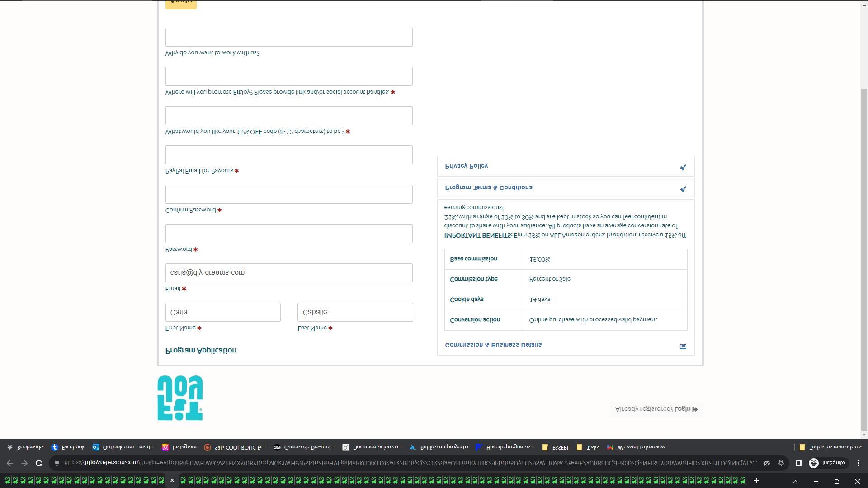Image resolution: width=868 pixels, height=488 pixels.
Task: Click the FitJoy logo
Action: pos(180,398)
